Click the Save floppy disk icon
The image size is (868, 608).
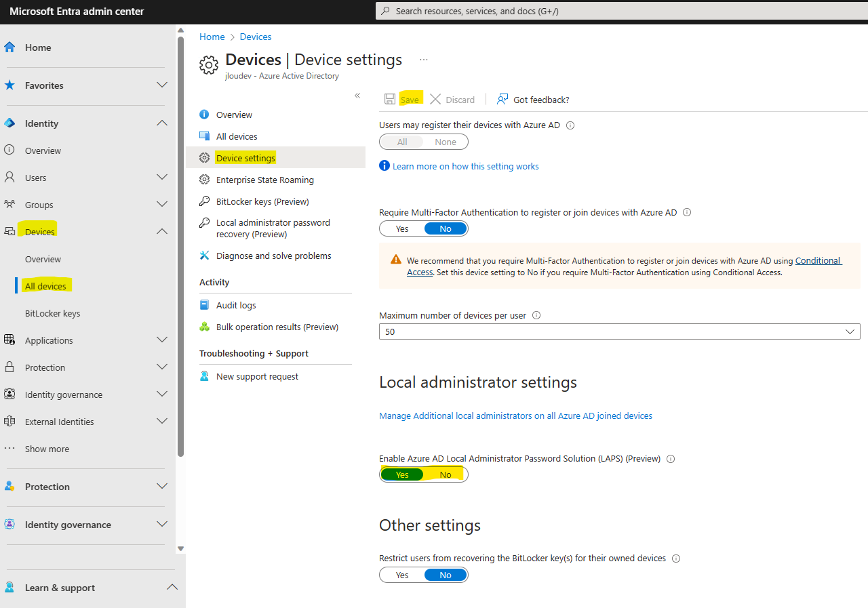point(390,100)
